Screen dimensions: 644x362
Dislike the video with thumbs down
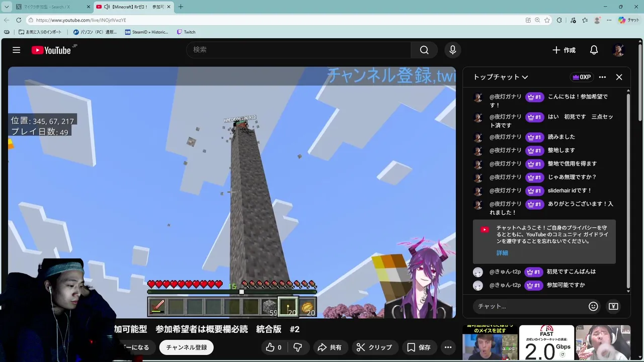[298, 347]
